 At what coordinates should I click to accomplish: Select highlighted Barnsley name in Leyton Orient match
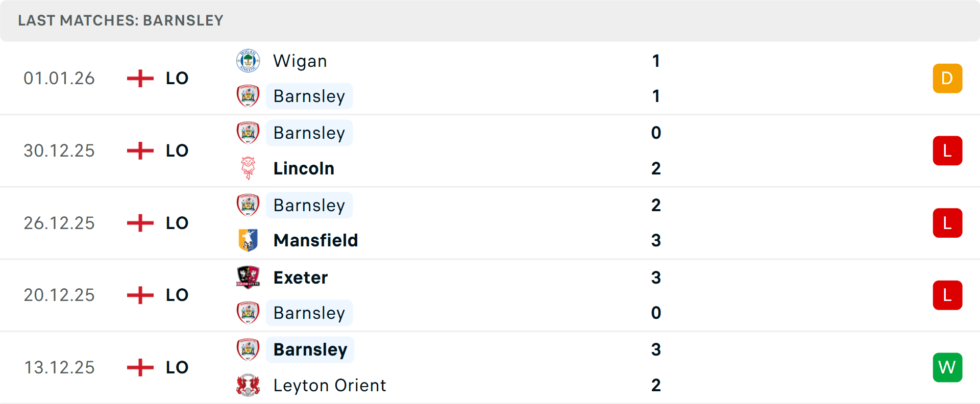coord(310,350)
